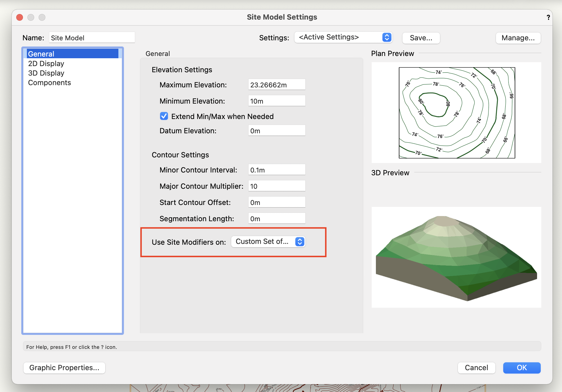
Task: Edit the Minimum Elevation value
Action: point(277,101)
